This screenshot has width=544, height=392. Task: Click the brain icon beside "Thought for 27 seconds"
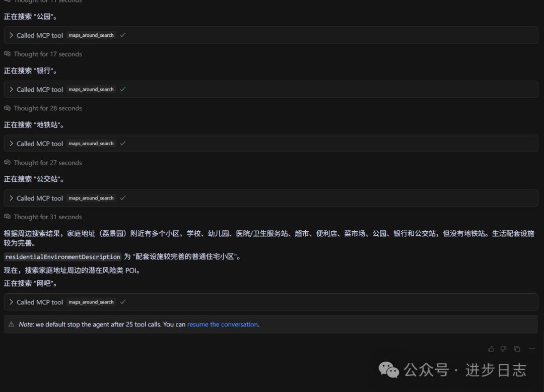(x=7, y=162)
